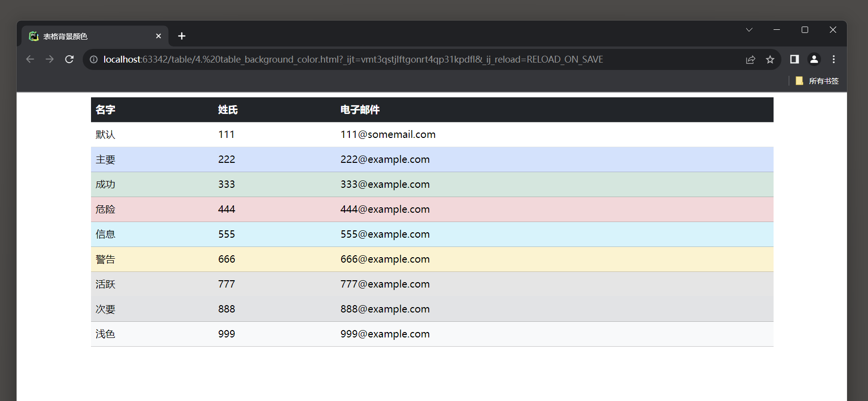Go forward to the next page

coord(49,59)
